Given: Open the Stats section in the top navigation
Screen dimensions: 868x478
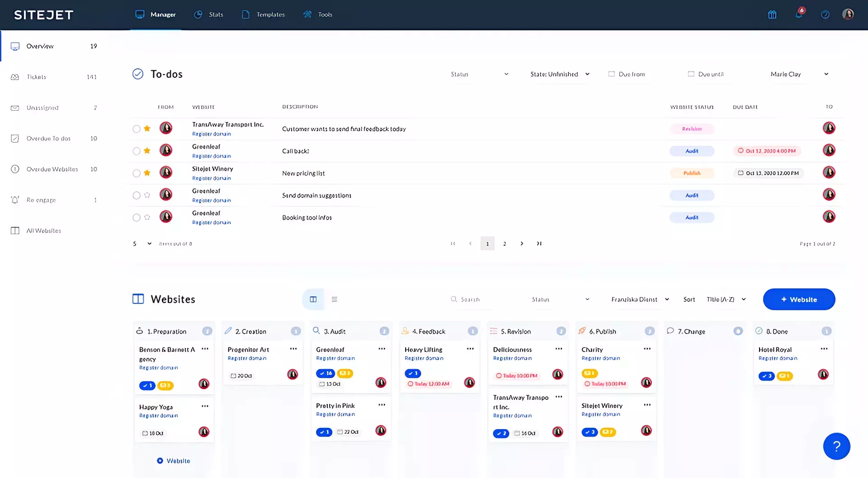Looking at the screenshot, I should point(208,14).
